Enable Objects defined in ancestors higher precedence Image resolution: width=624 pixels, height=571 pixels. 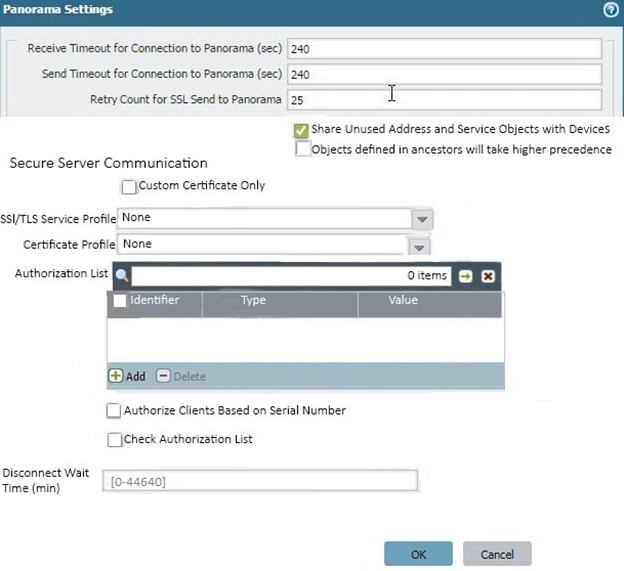click(x=302, y=149)
